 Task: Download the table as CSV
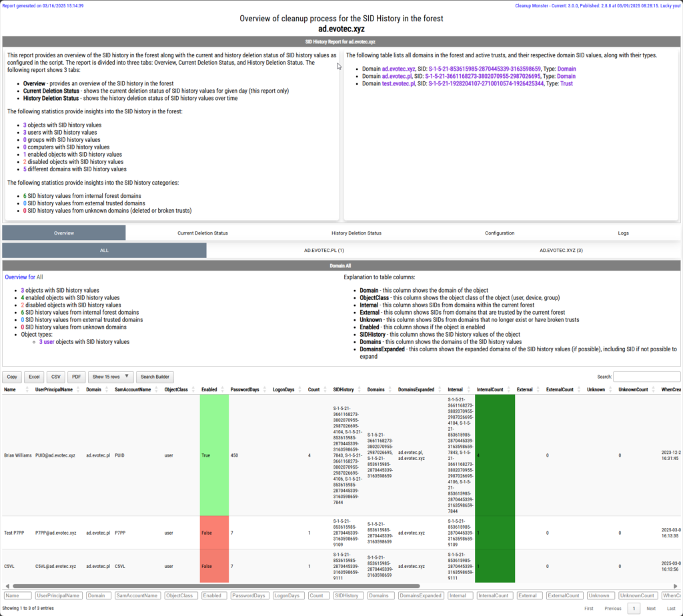55,377
